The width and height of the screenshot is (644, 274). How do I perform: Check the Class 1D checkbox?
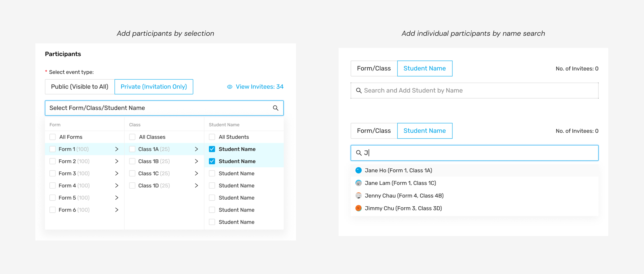(132, 185)
